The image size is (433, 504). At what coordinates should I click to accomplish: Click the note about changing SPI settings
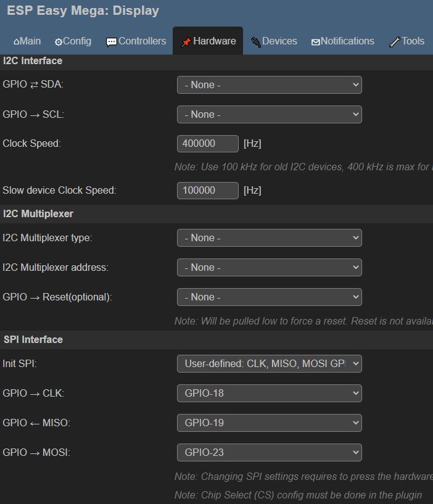(303, 476)
